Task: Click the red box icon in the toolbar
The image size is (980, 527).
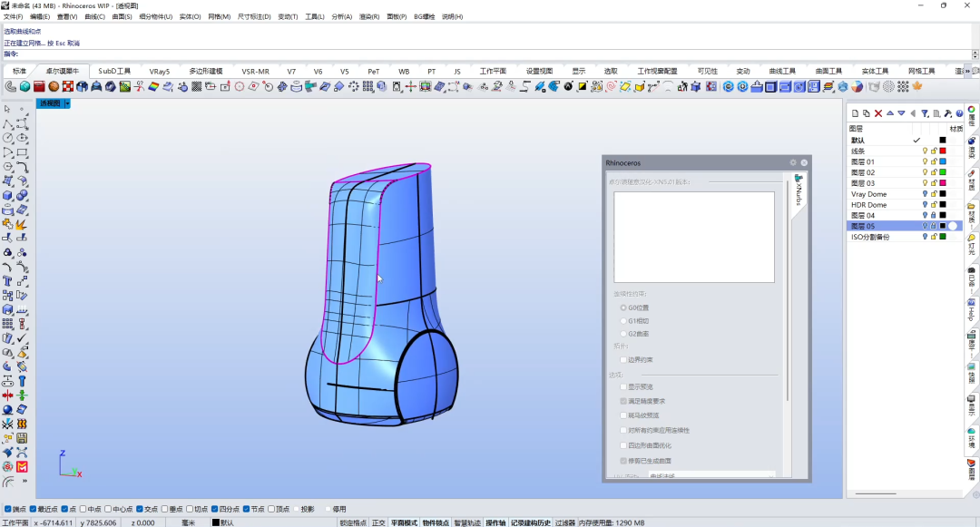Action: (39, 87)
